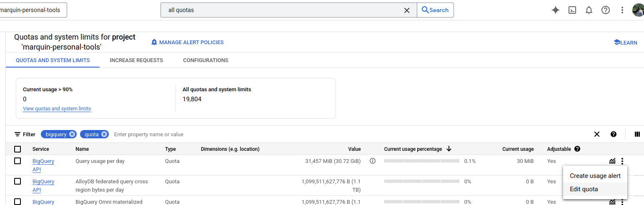This screenshot has height=205, width=644.
Task: View usage chart for Query usage per day
Action: pyautogui.click(x=612, y=161)
